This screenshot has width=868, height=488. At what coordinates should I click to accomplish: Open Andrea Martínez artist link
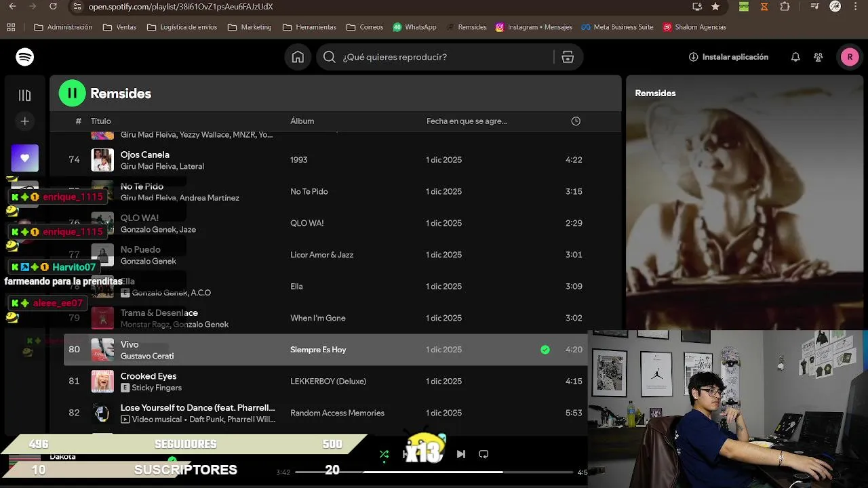point(210,198)
